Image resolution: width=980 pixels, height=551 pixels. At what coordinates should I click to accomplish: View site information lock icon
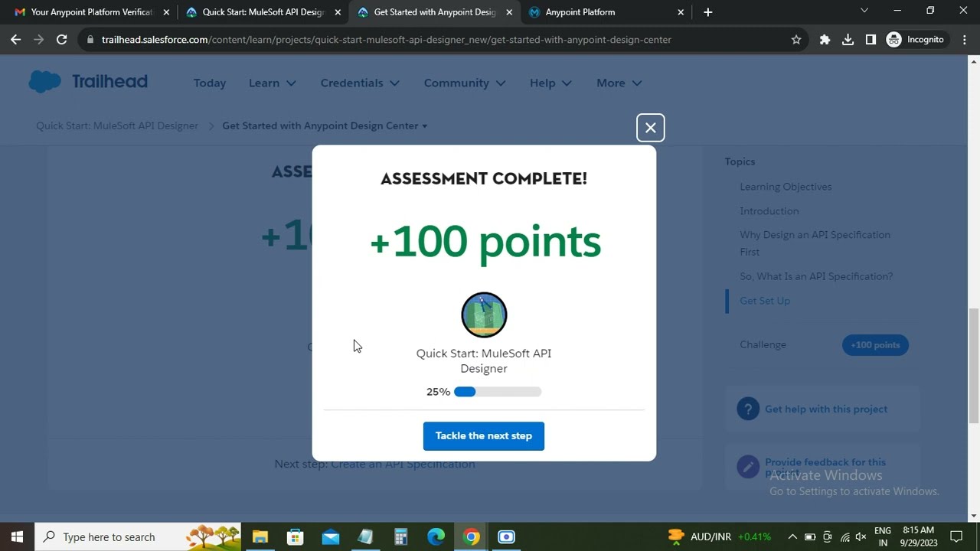[x=90, y=40]
